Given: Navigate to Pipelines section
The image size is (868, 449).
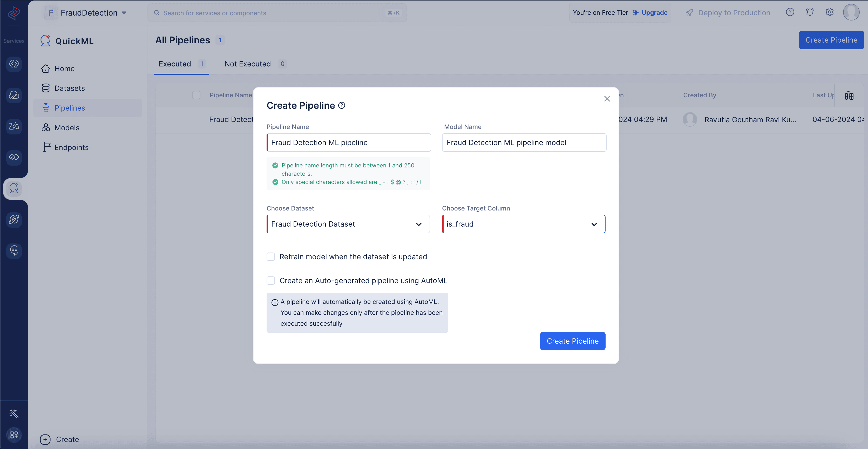Looking at the screenshot, I should point(69,108).
